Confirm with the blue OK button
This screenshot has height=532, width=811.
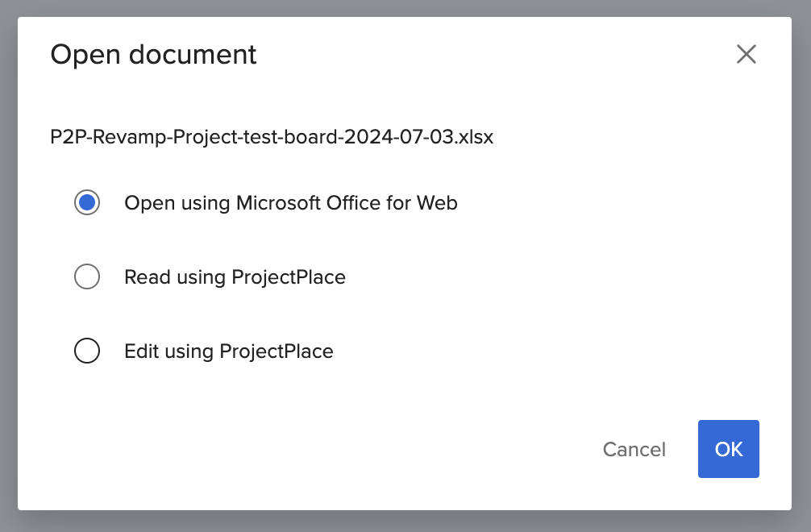coord(728,449)
